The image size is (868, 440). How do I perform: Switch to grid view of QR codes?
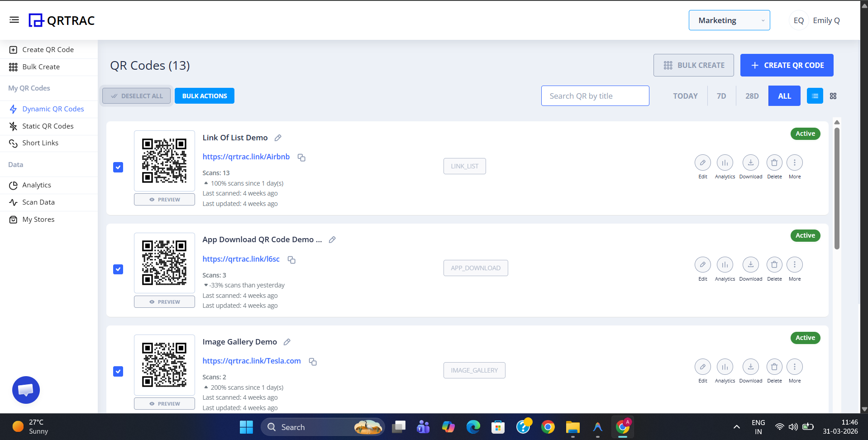(x=833, y=96)
